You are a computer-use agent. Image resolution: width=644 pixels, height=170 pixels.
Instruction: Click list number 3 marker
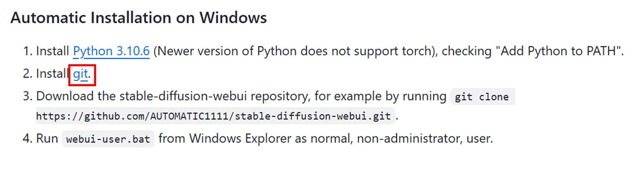pyautogui.click(x=27, y=96)
